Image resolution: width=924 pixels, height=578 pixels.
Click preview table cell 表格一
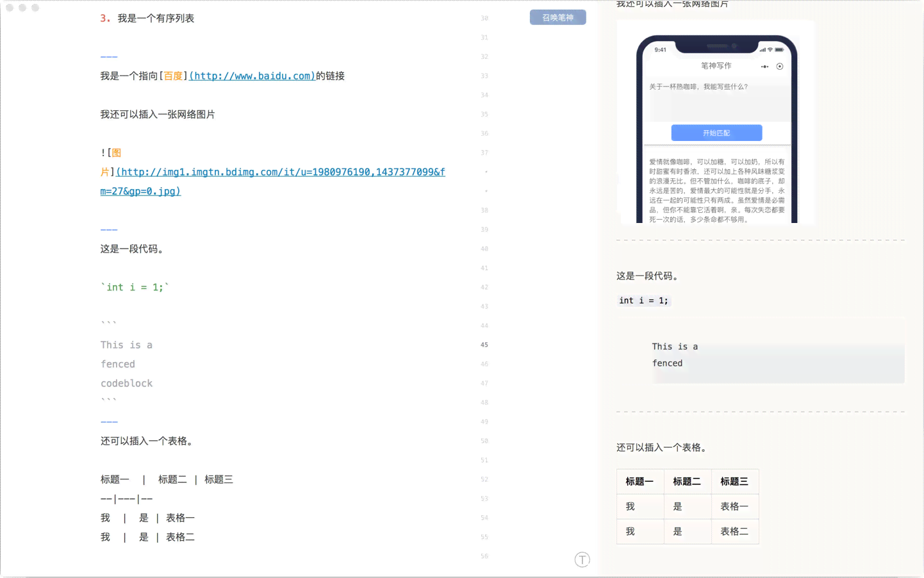[x=734, y=506]
